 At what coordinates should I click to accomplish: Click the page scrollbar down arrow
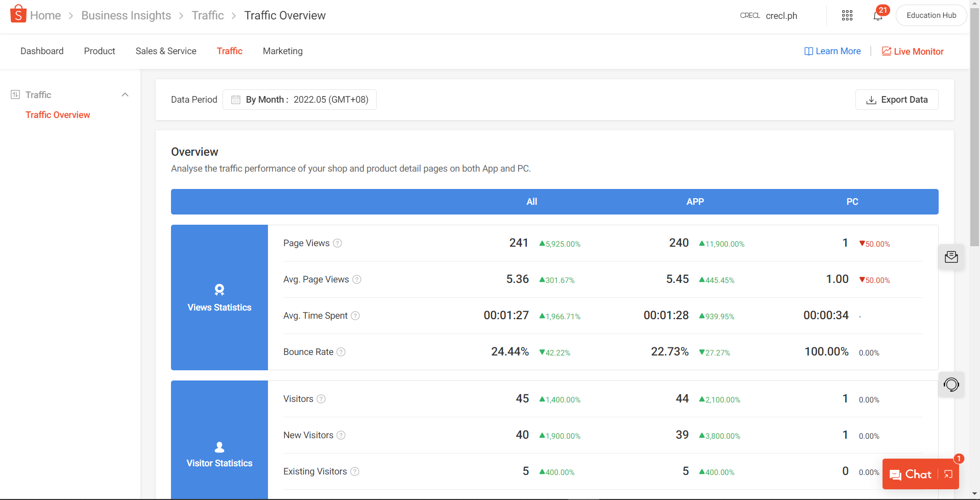point(974,494)
